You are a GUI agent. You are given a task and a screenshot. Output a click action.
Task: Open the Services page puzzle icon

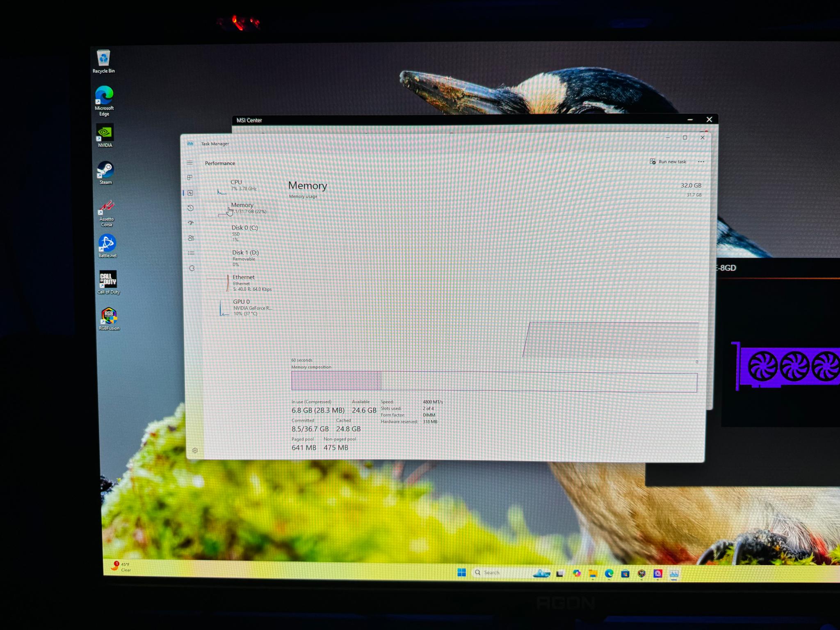tap(192, 268)
